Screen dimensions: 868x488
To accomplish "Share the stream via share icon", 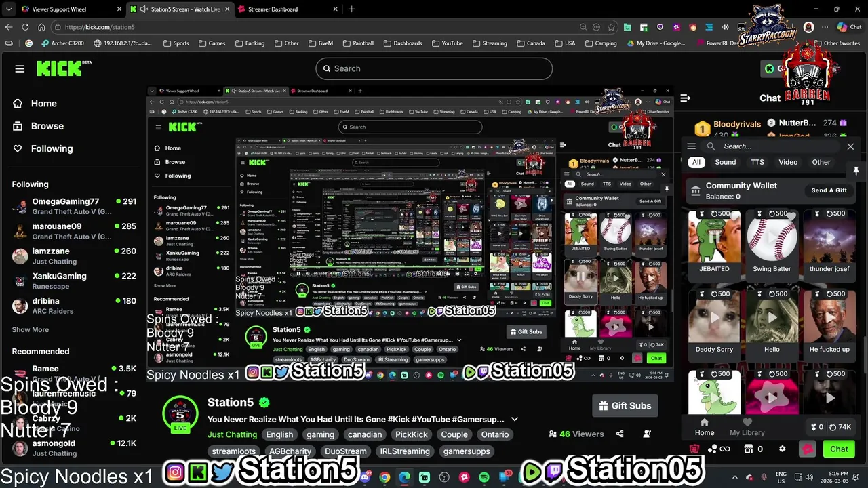I will [x=620, y=434].
